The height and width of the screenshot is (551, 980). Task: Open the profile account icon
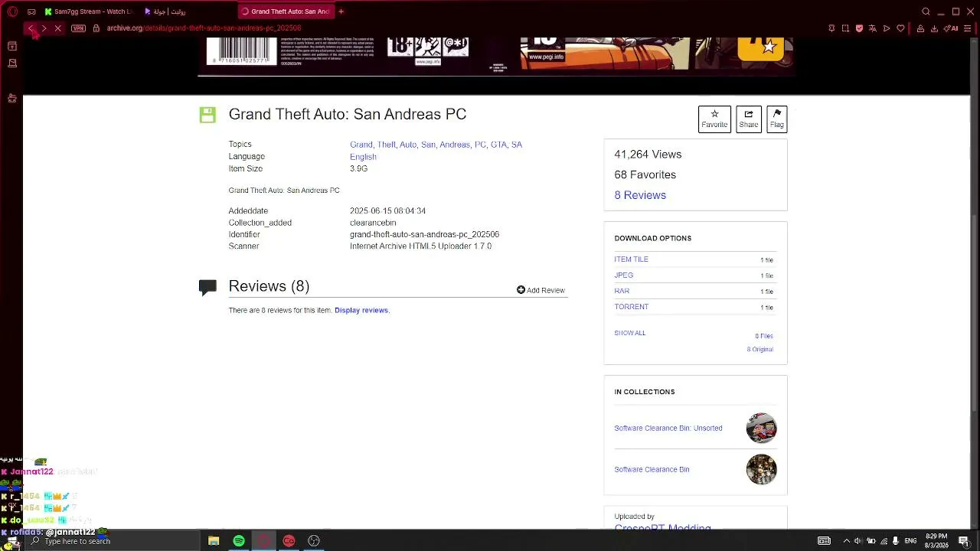[x=920, y=28]
